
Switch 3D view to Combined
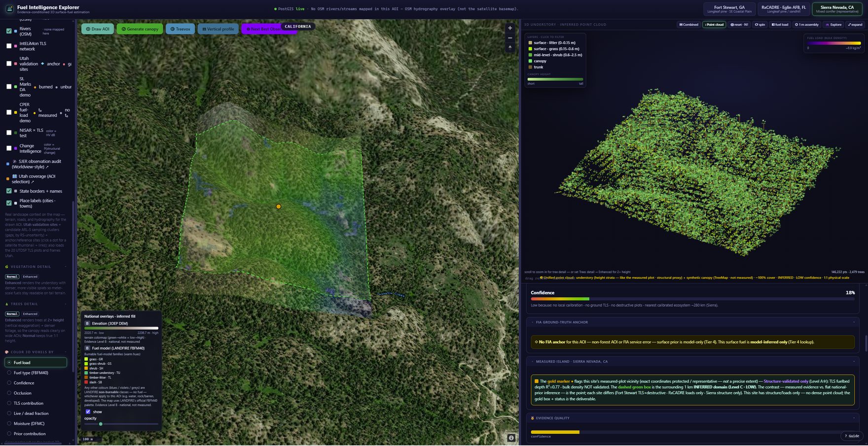pos(688,25)
